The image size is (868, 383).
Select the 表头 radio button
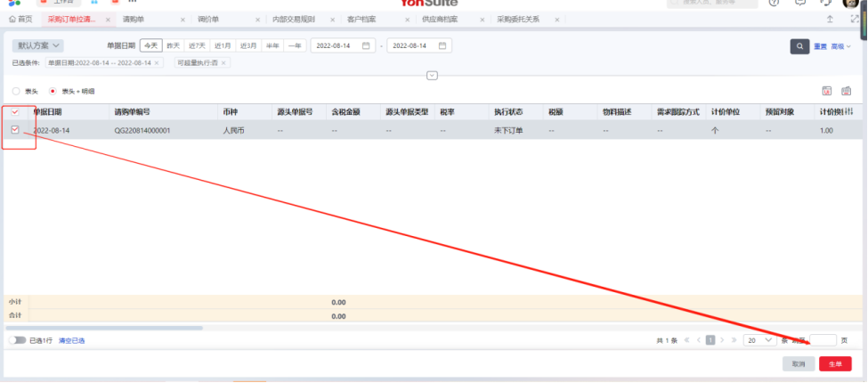(15, 91)
